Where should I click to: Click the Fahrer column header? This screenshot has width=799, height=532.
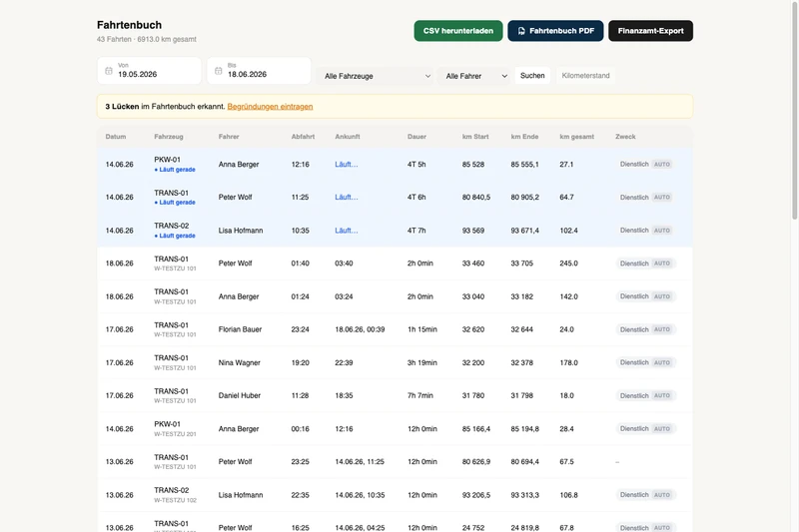pyautogui.click(x=229, y=137)
